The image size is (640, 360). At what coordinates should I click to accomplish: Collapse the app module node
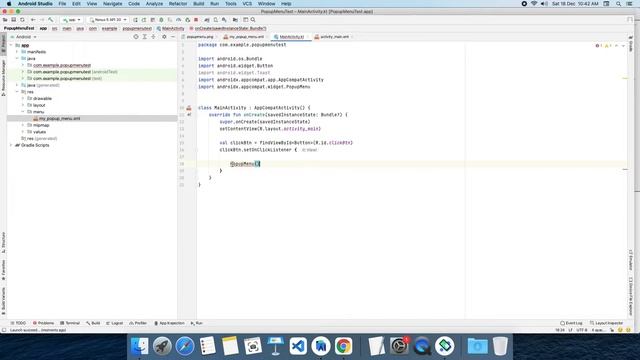click(x=11, y=45)
